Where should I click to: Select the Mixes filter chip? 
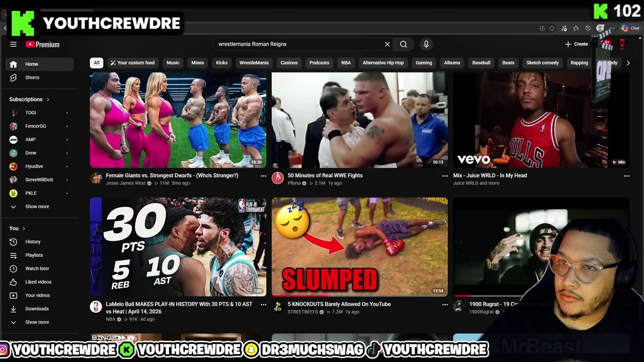click(x=198, y=63)
